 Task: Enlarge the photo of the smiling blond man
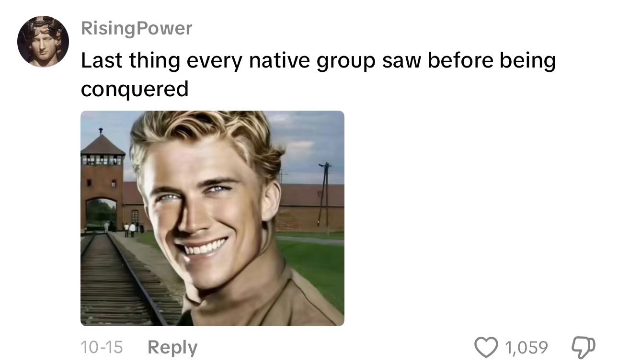pos(212,218)
